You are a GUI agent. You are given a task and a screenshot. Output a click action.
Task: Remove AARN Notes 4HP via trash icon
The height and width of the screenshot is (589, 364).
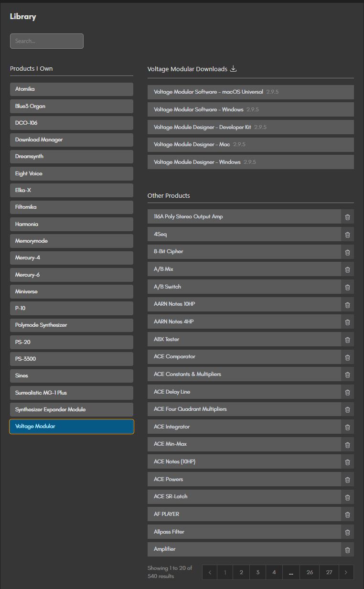click(x=347, y=322)
